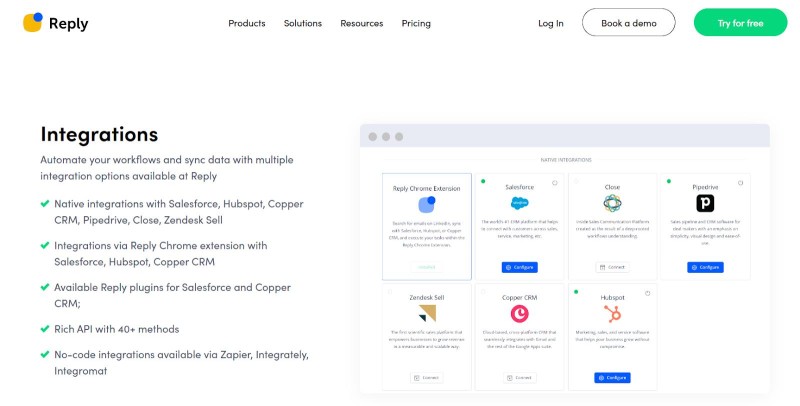Click the checkmark beside No-code integrations bullet
The height and width of the screenshot is (406, 800).
coord(45,354)
